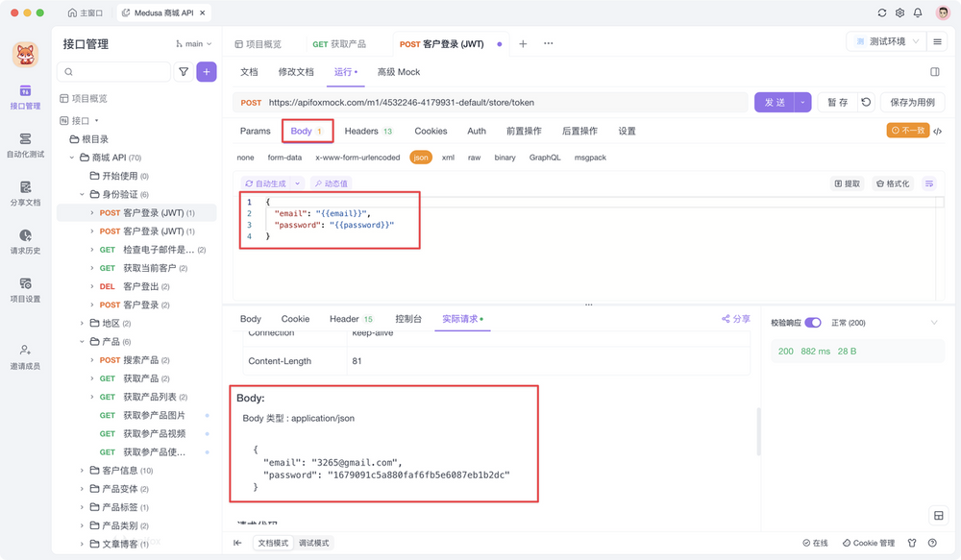
Task: Select the xml body type option
Action: [x=448, y=158]
